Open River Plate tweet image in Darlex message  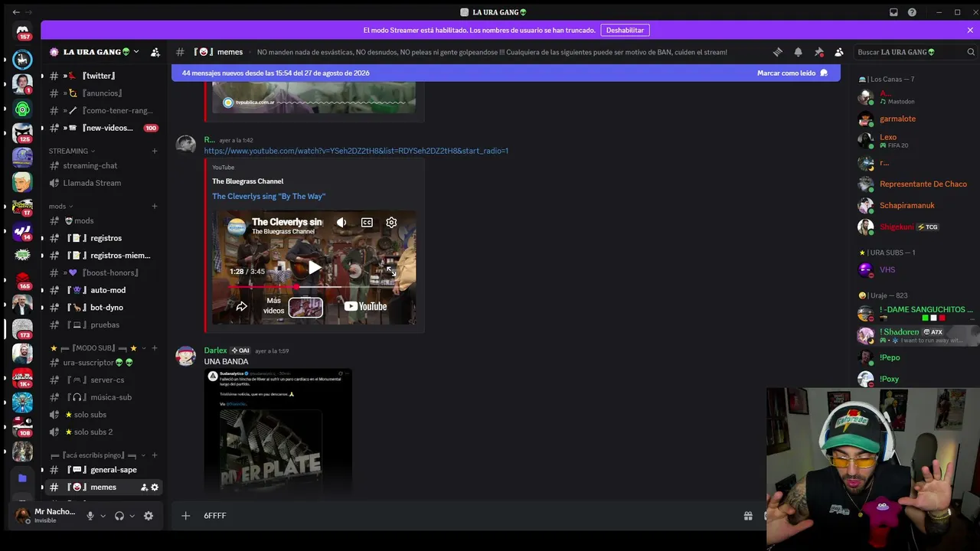pos(278,431)
